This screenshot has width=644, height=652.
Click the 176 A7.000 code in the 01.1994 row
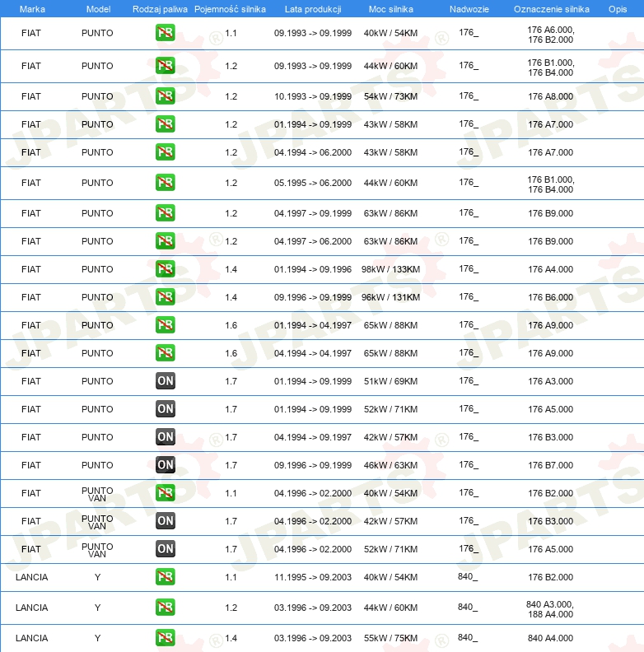click(x=550, y=124)
